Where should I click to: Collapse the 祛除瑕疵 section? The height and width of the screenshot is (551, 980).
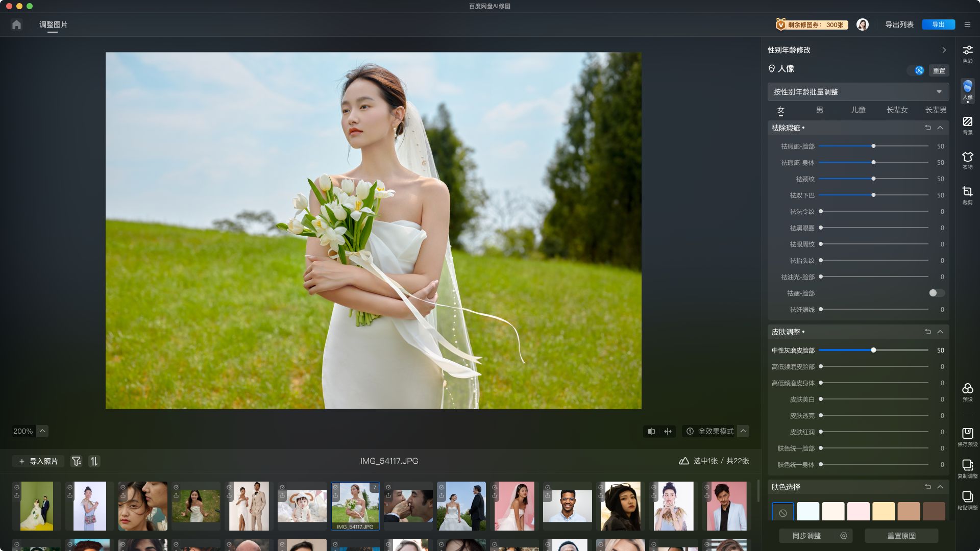(940, 128)
